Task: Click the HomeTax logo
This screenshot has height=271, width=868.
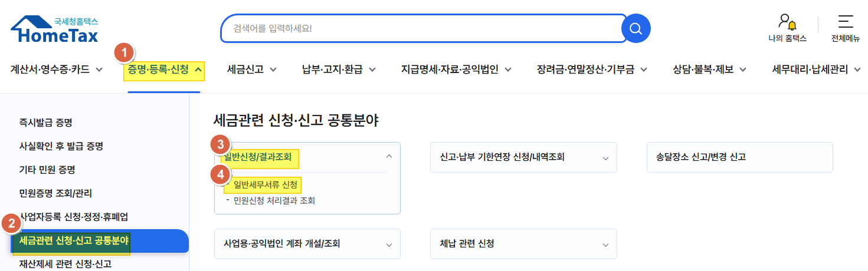Action: 55,29
